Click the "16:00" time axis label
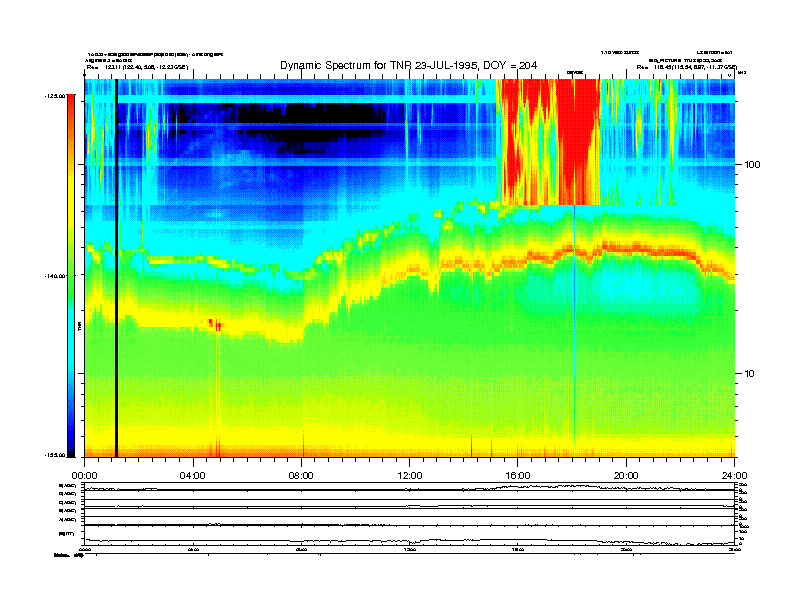 (518, 476)
